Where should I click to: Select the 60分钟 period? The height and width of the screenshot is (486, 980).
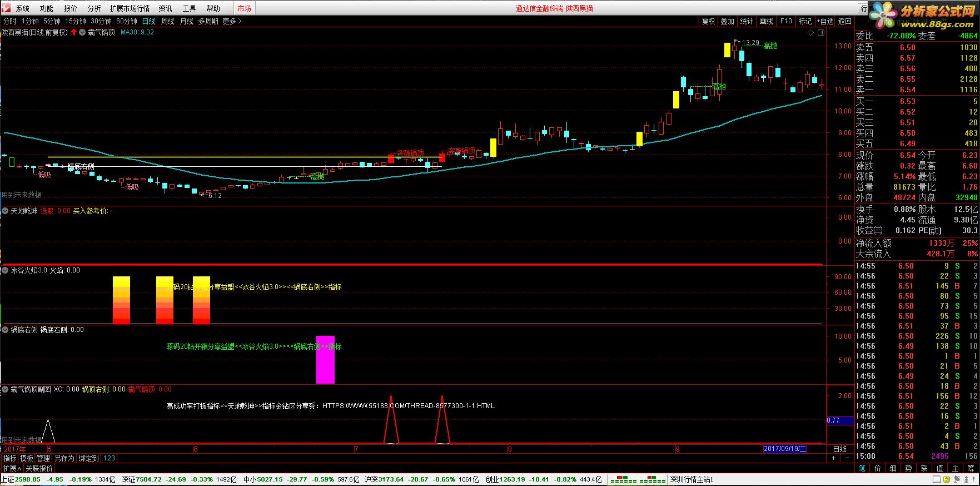127,21
